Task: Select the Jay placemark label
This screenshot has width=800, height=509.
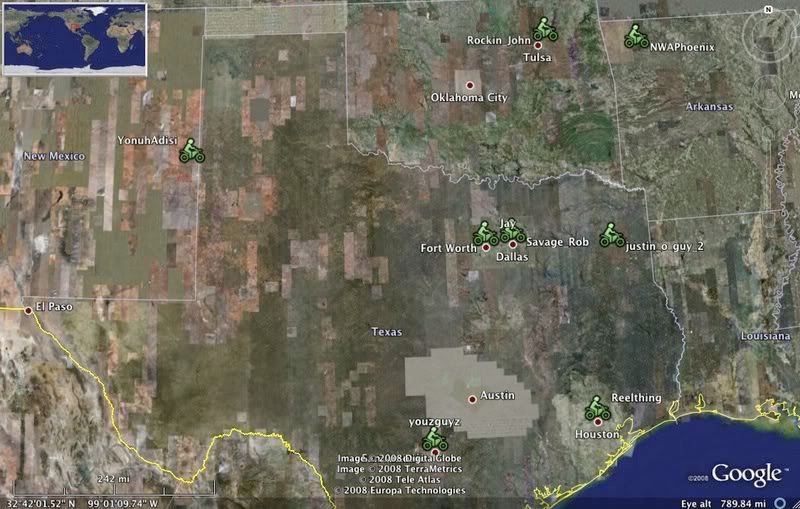Action: click(x=508, y=223)
